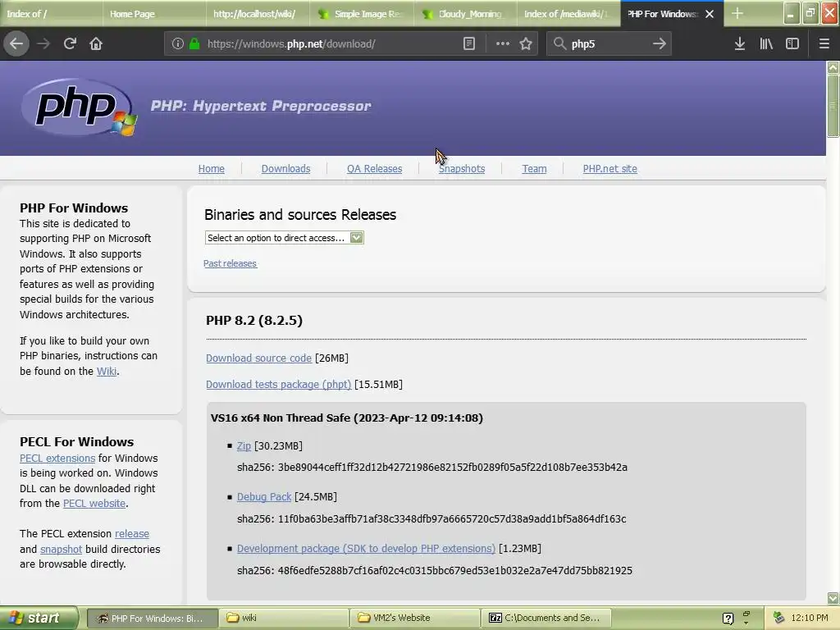Open QA Releases navigation link
This screenshot has height=630, width=840.
(x=374, y=169)
